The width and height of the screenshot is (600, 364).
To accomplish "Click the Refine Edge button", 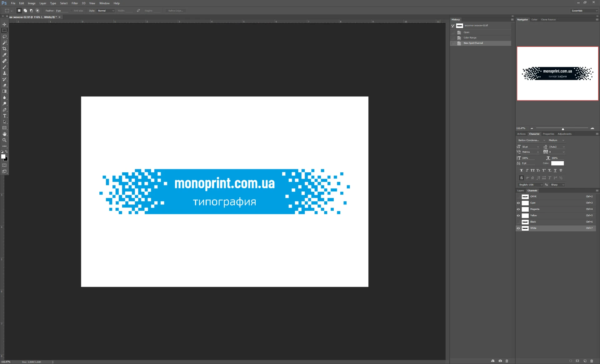I will [176, 11].
